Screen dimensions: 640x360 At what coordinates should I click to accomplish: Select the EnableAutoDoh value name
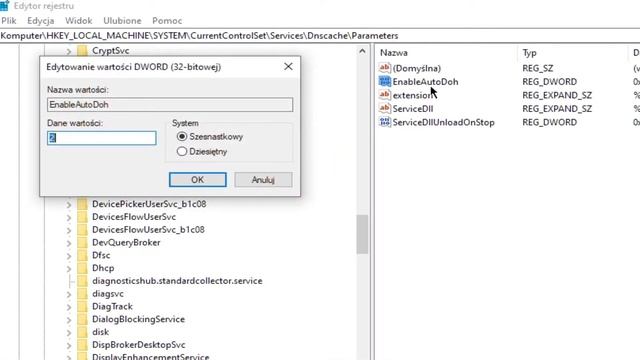coord(425,82)
